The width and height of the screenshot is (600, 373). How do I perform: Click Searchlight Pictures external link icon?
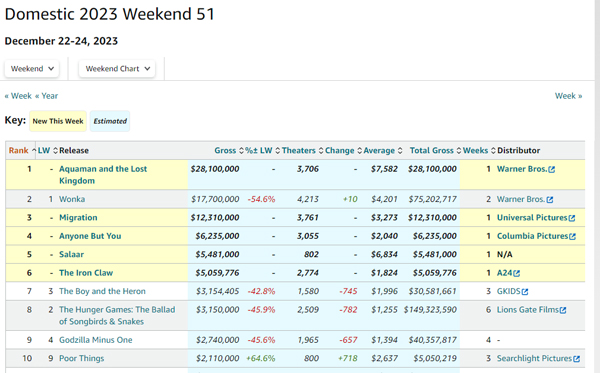[x=577, y=359]
